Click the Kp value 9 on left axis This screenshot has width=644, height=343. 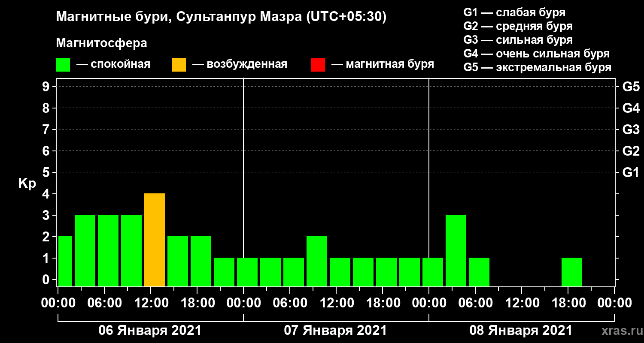(47, 87)
